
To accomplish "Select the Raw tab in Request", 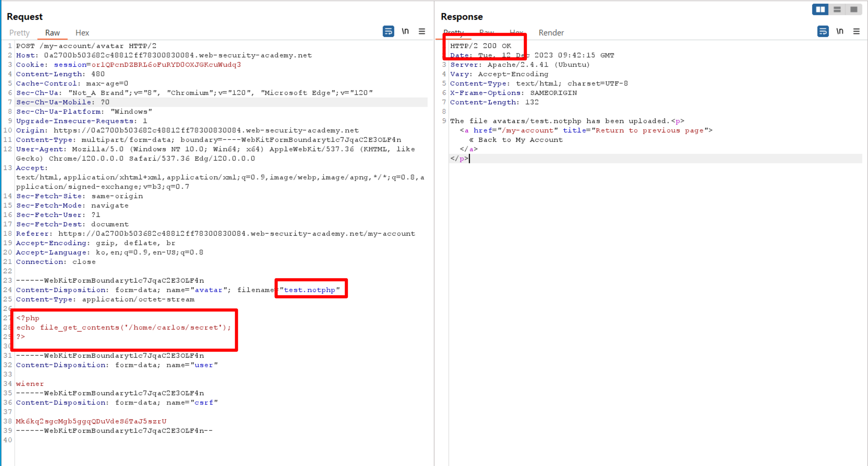I will pyautogui.click(x=53, y=33).
